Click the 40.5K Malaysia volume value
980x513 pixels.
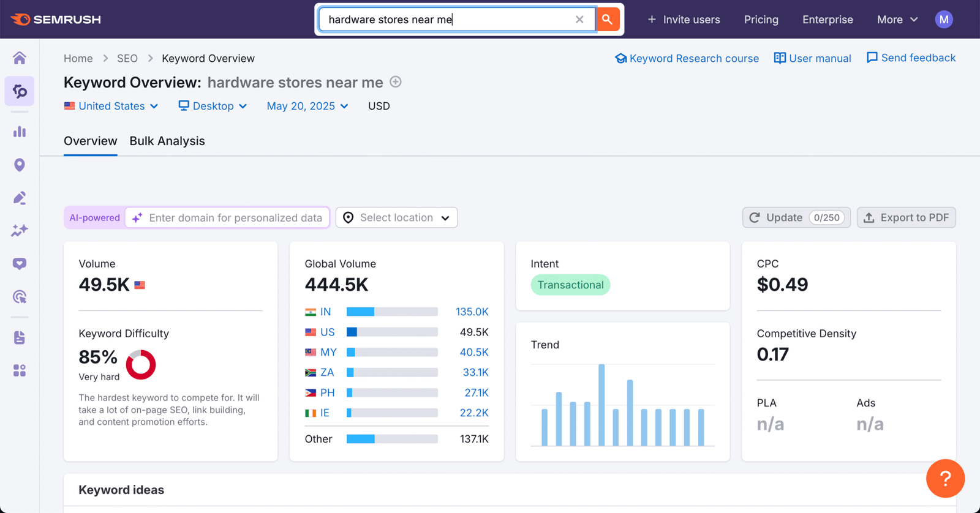click(x=474, y=352)
